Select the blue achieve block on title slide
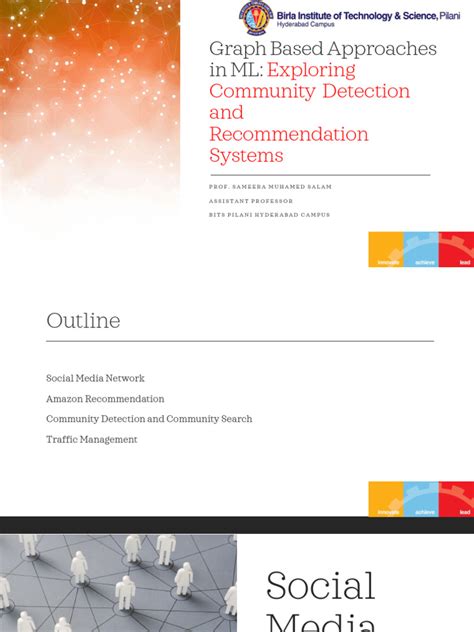 (421, 249)
